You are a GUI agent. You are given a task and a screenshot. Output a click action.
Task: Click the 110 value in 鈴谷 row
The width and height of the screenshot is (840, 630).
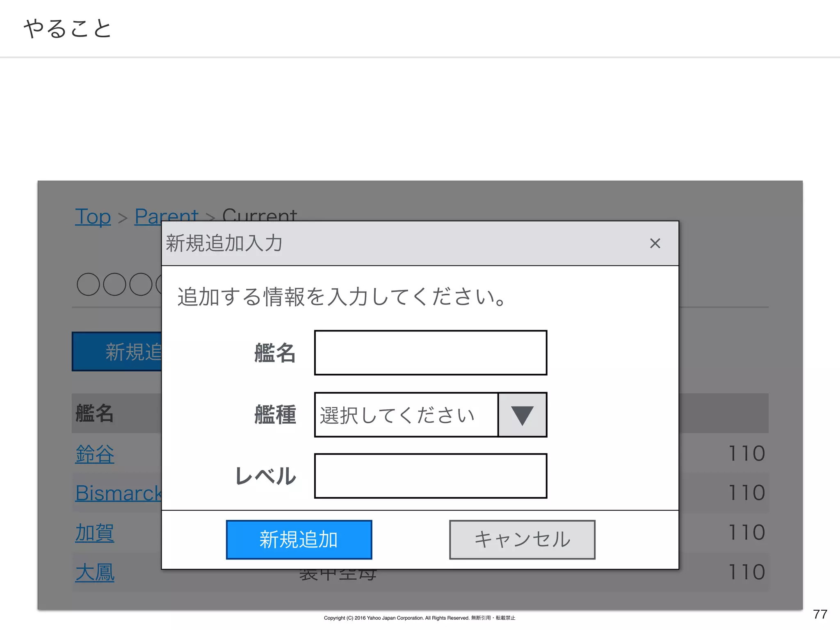tap(746, 454)
